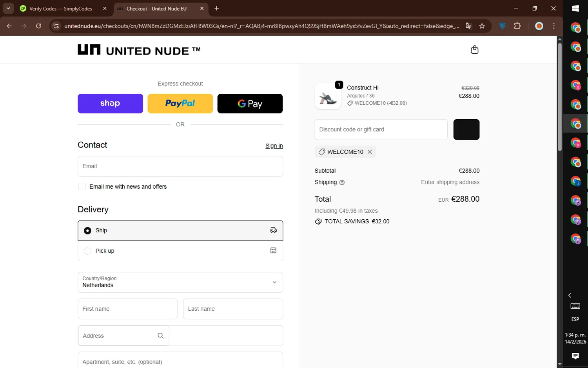Open the translate page icon
This screenshot has height=368, width=588.
coord(469,26)
